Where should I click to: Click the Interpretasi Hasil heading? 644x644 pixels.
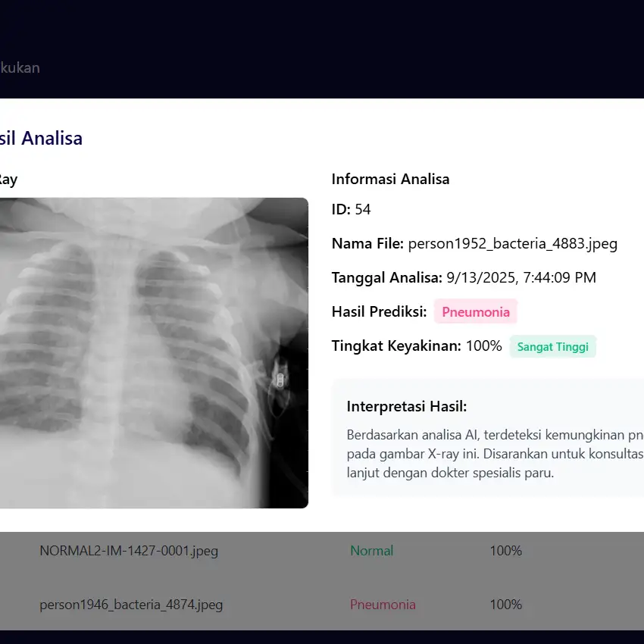coord(407,406)
